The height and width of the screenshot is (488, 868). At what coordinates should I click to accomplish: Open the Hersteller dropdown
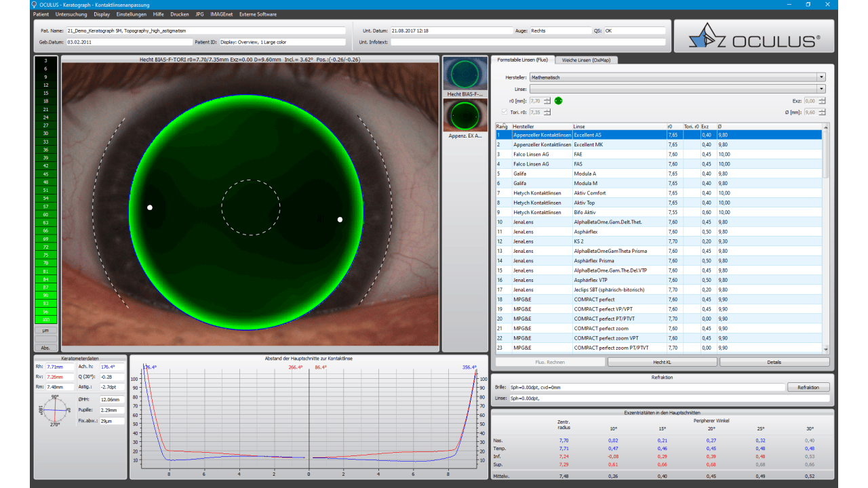[821, 77]
